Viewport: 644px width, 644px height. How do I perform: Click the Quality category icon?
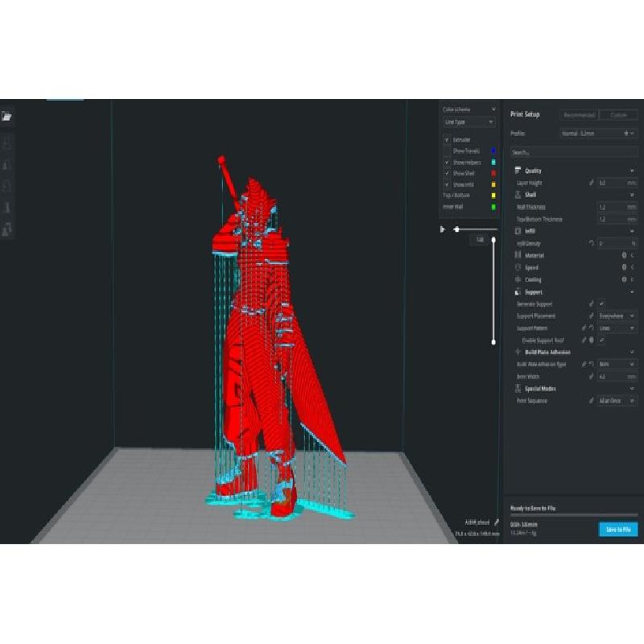coord(518,170)
